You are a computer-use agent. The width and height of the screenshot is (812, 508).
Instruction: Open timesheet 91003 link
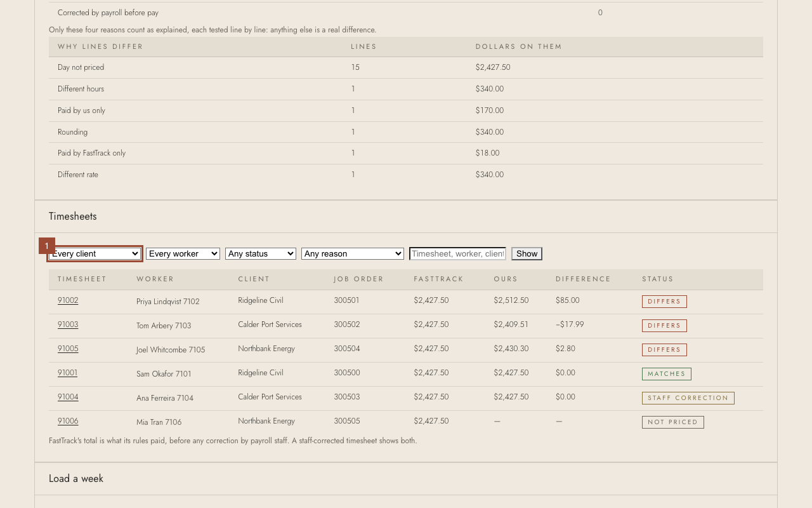68,324
